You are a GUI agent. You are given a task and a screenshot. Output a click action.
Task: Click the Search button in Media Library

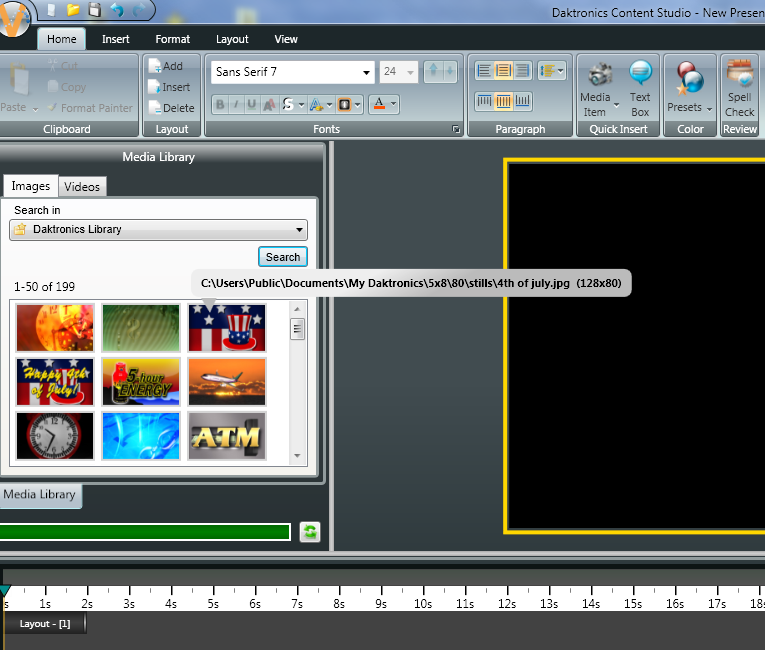pos(282,257)
